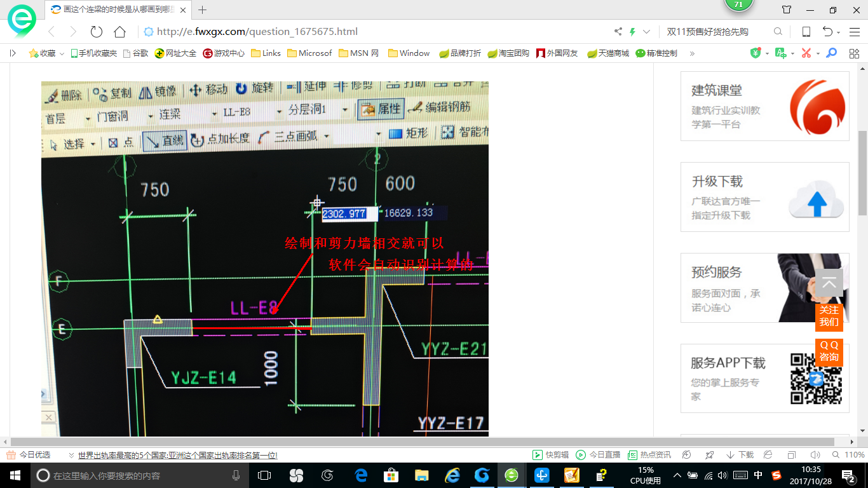
Task: Open the 建筑课堂 sidebar card
Action: coord(765,106)
